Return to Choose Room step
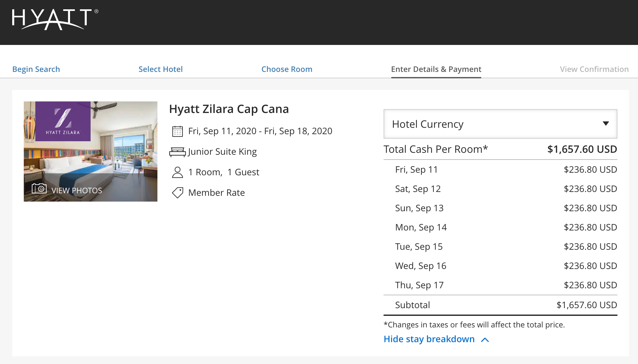 pyautogui.click(x=287, y=69)
